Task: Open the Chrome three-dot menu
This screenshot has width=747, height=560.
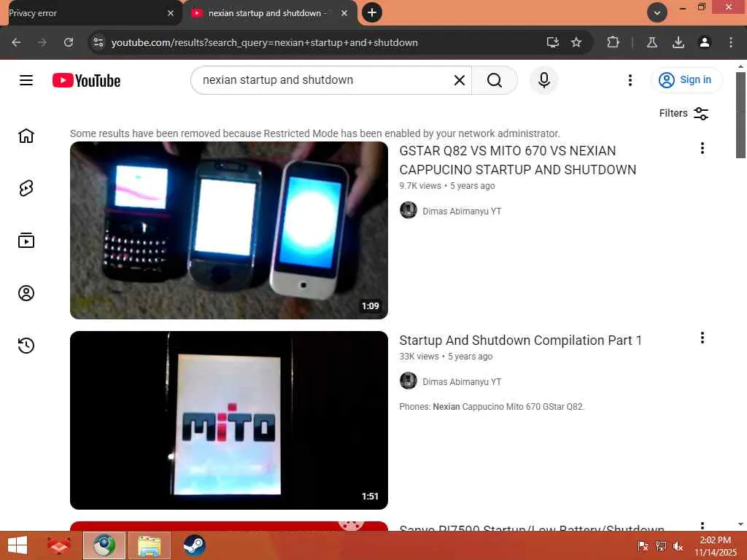Action: tap(731, 42)
